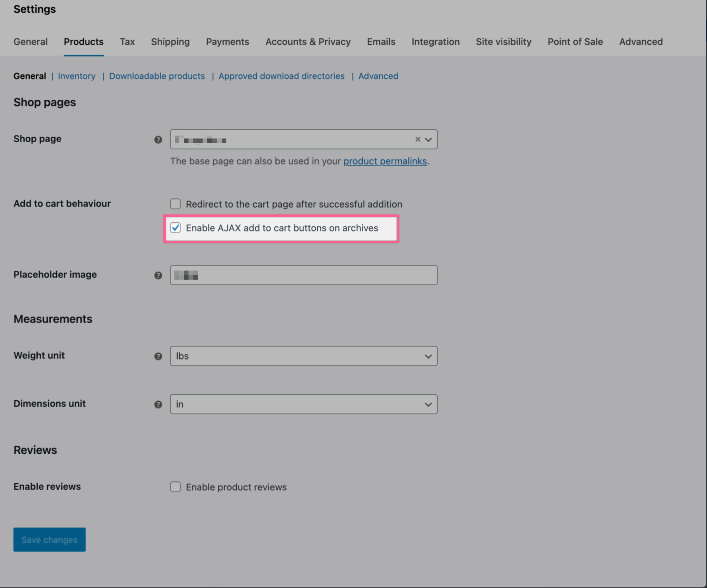Follow the product permalinks link

pos(385,161)
